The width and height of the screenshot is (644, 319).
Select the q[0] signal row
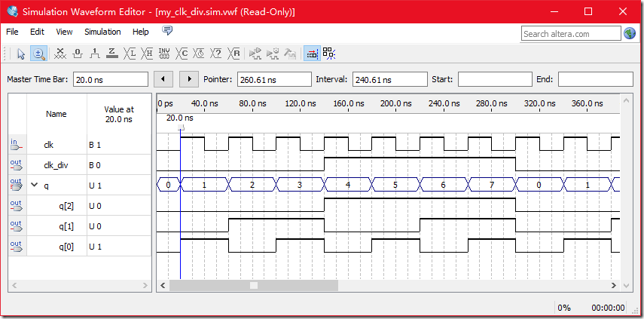[80, 247]
